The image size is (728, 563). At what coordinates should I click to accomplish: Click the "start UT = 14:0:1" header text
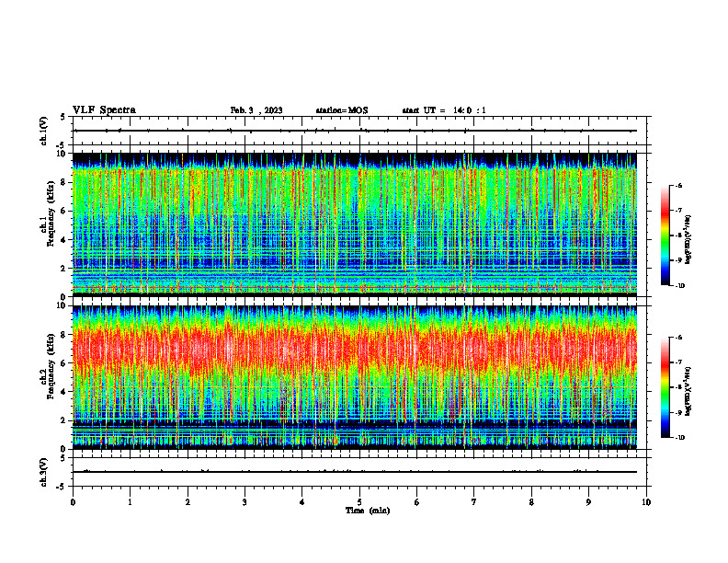pos(444,110)
